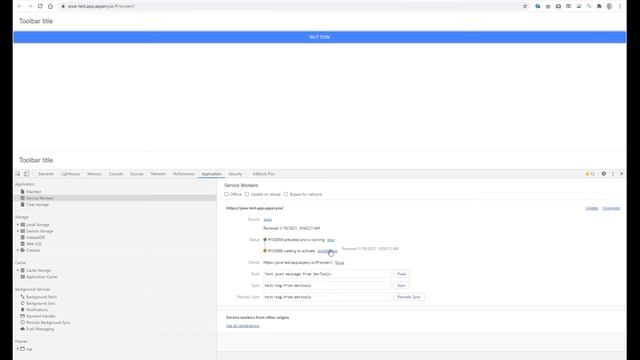
Task: Open Clear storage in the sidebar
Action: 37,204
